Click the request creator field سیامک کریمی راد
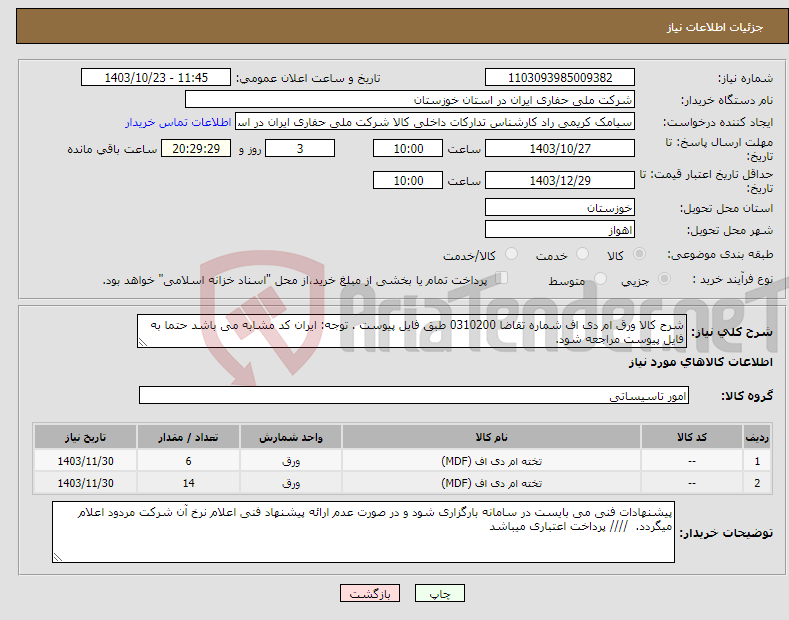Screen dimensions: 789x620 pos(435,122)
